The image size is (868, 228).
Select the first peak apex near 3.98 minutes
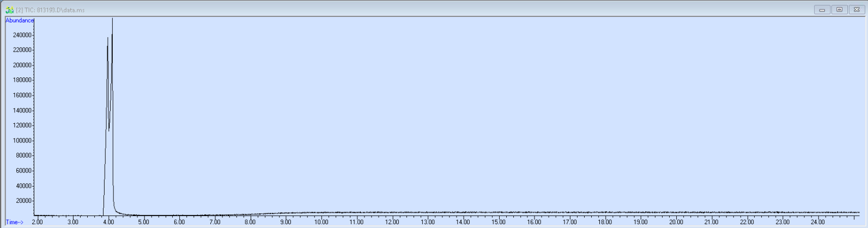[107, 38]
